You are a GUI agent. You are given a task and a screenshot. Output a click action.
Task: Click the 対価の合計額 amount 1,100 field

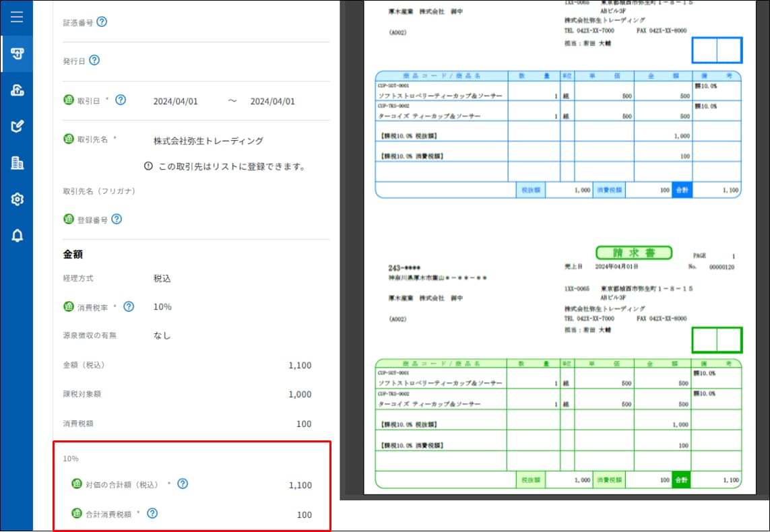coord(300,485)
